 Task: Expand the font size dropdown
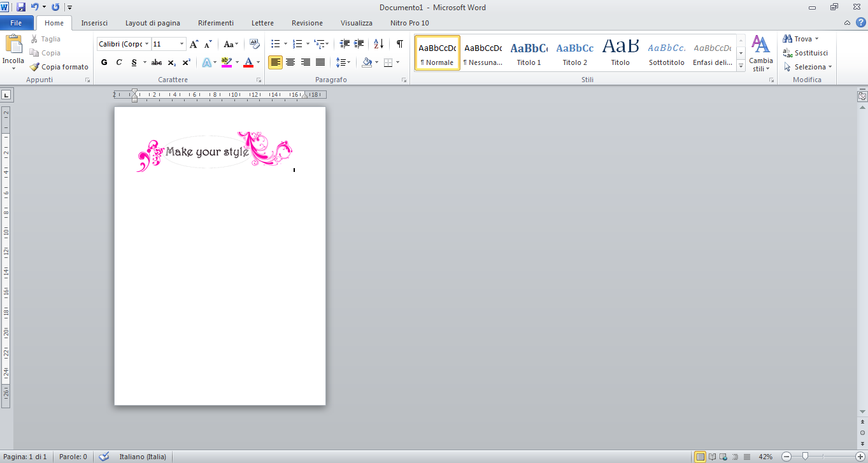pos(182,44)
